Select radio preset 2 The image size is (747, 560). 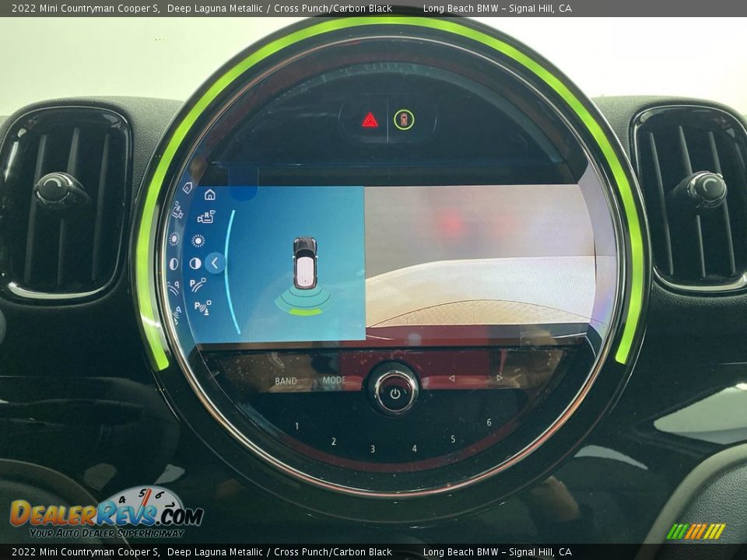(334, 442)
